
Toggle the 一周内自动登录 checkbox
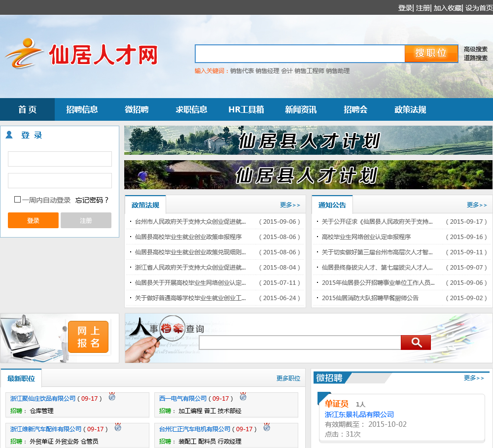pos(18,199)
